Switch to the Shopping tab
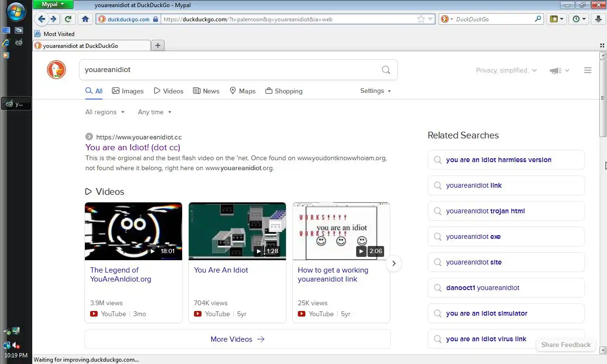 pos(284,91)
